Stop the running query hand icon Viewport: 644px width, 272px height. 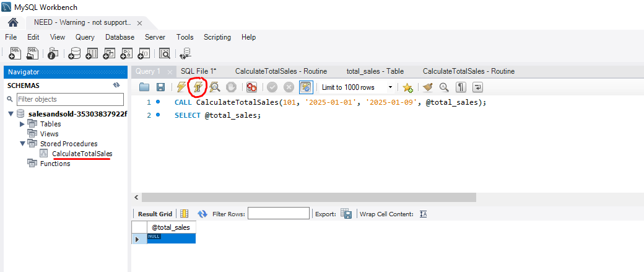[x=231, y=87]
